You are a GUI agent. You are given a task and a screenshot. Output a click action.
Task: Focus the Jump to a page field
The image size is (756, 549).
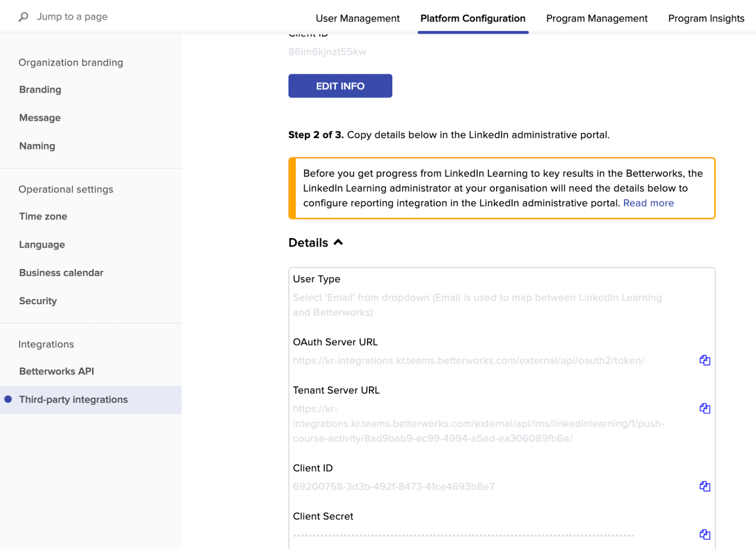click(x=72, y=17)
